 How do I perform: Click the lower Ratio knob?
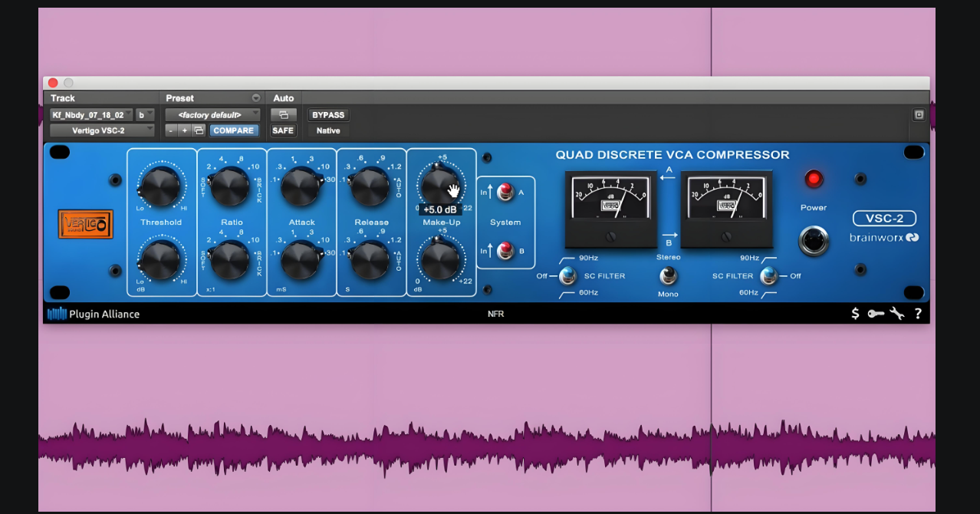pyautogui.click(x=231, y=259)
